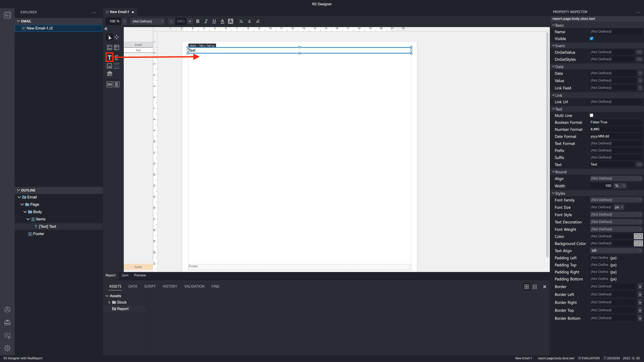Insert a row box container

click(117, 84)
